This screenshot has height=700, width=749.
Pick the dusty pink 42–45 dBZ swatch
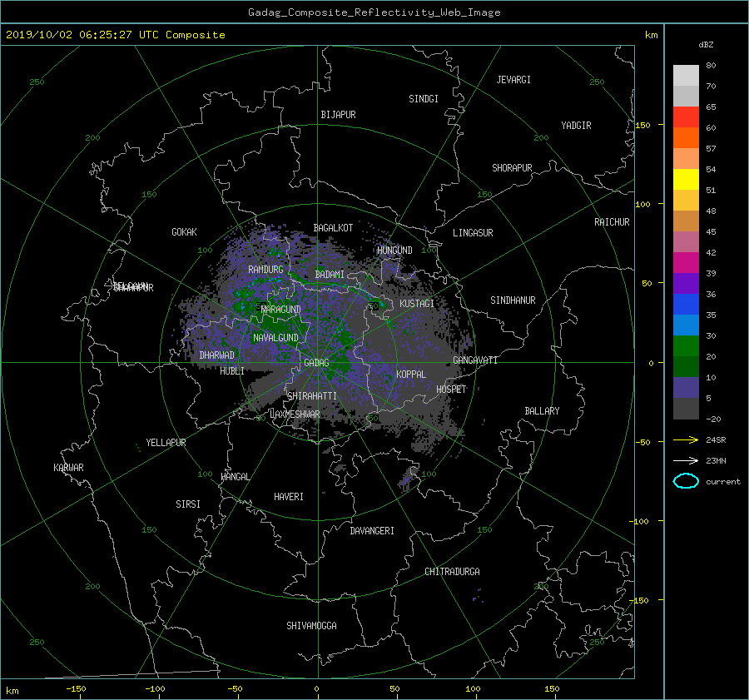(x=686, y=242)
